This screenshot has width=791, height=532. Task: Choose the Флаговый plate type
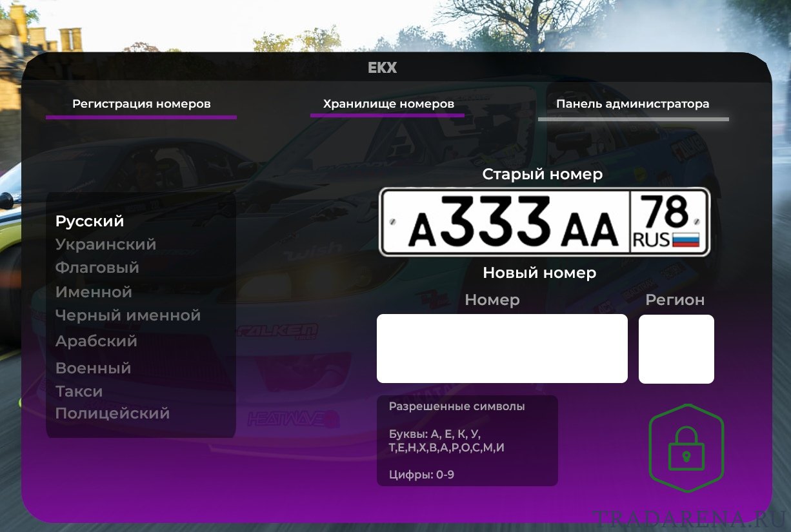coord(97,268)
